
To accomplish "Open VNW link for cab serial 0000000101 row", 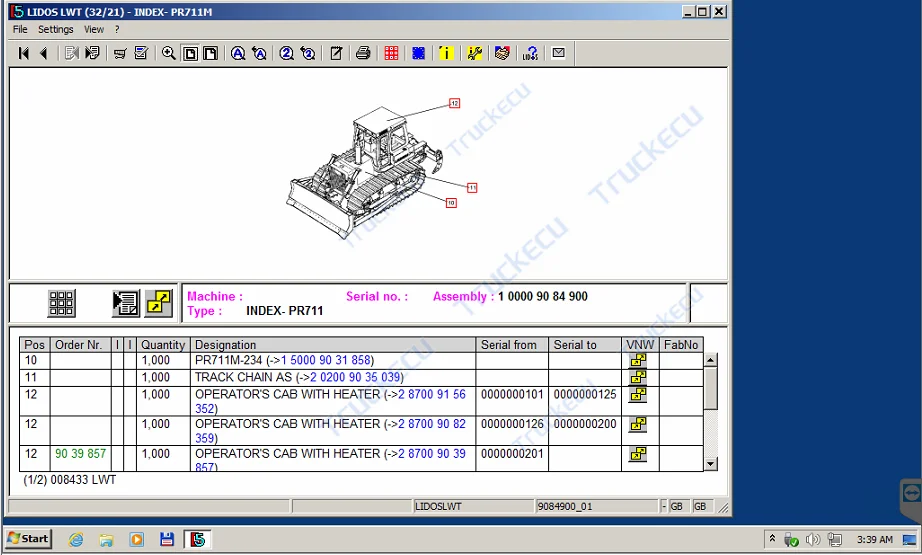I will click(x=639, y=394).
